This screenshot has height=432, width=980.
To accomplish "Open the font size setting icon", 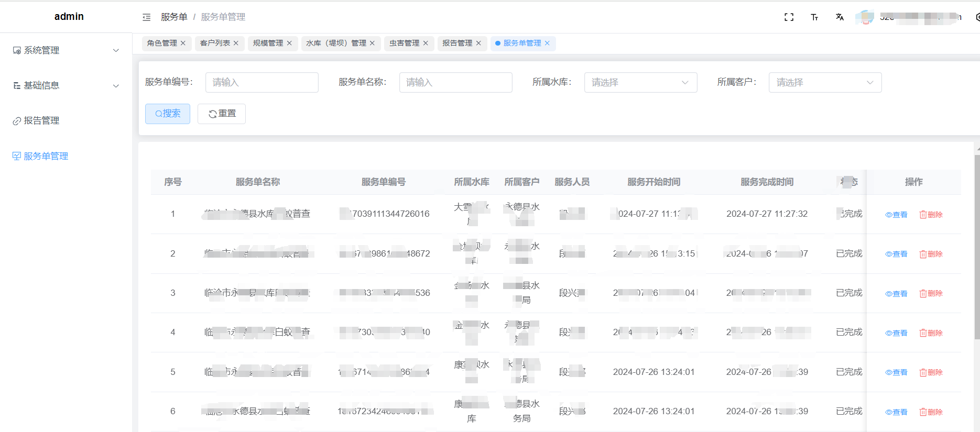I will point(814,17).
